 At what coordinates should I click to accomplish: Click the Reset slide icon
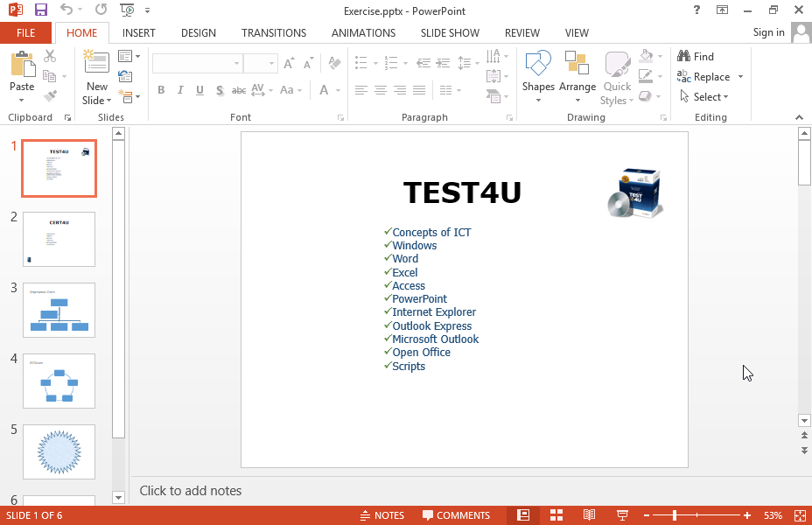click(x=125, y=76)
